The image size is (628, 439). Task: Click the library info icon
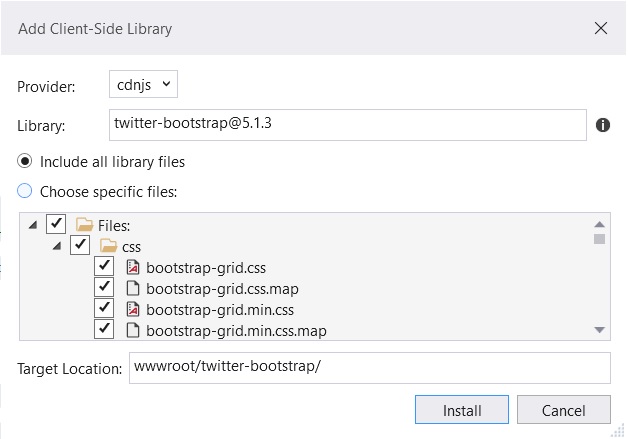602,125
